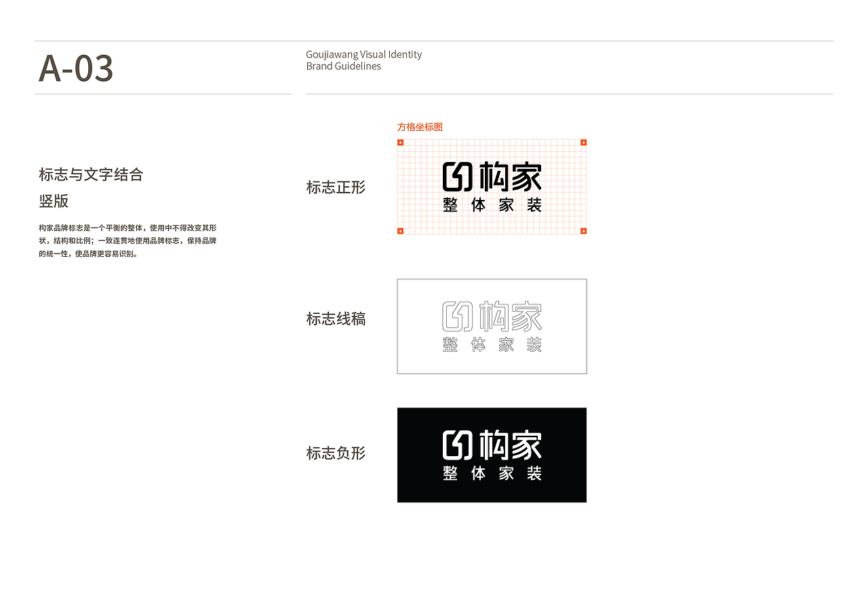Click the black negative logo panel

point(492,455)
